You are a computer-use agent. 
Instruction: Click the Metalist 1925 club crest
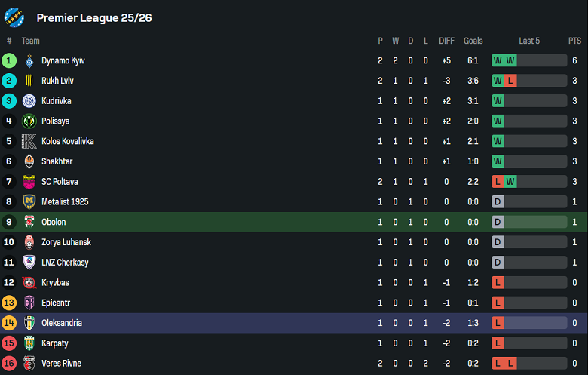click(x=29, y=201)
